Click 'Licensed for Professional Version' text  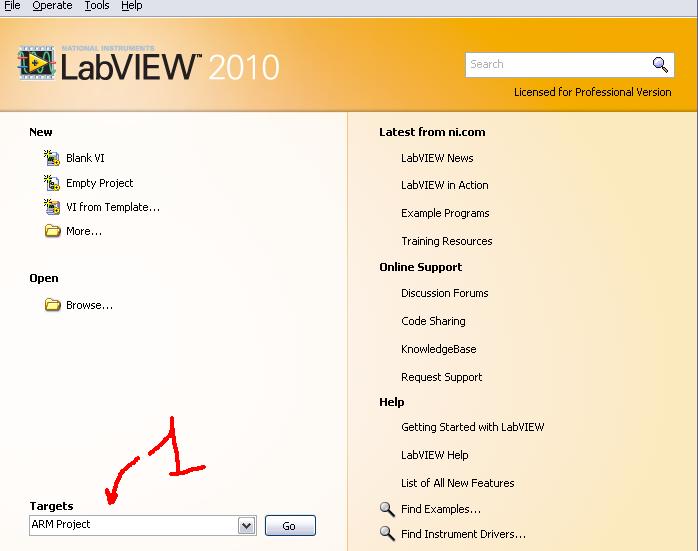(592, 92)
